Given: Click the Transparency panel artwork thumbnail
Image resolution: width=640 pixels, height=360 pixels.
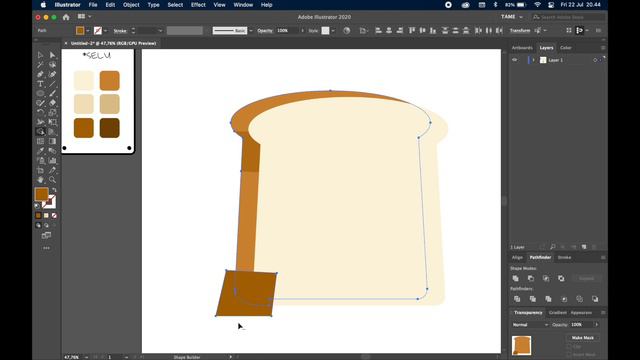Looking at the screenshot, I should [521, 345].
